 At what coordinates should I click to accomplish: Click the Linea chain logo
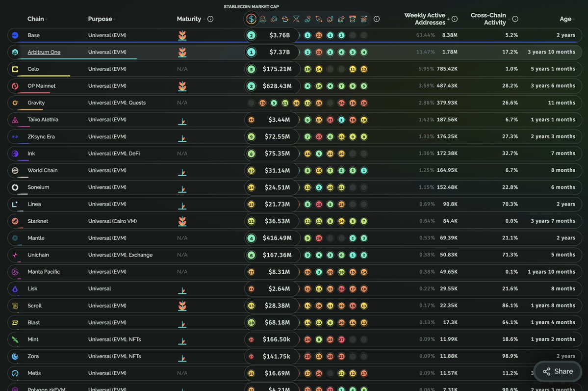click(x=15, y=204)
